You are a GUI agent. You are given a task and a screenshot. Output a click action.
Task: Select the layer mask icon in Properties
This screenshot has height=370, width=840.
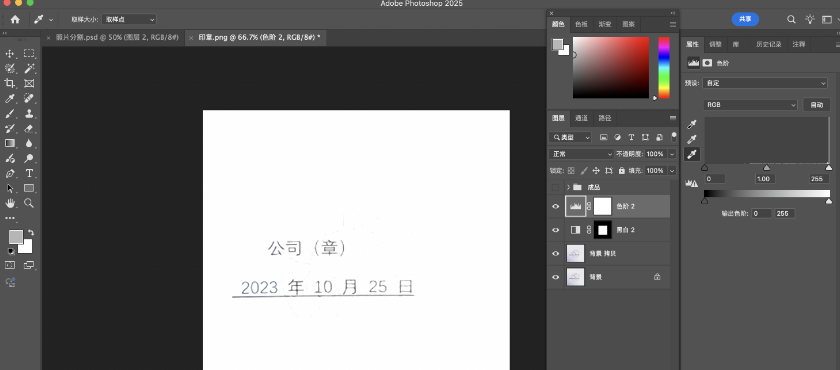click(708, 63)
